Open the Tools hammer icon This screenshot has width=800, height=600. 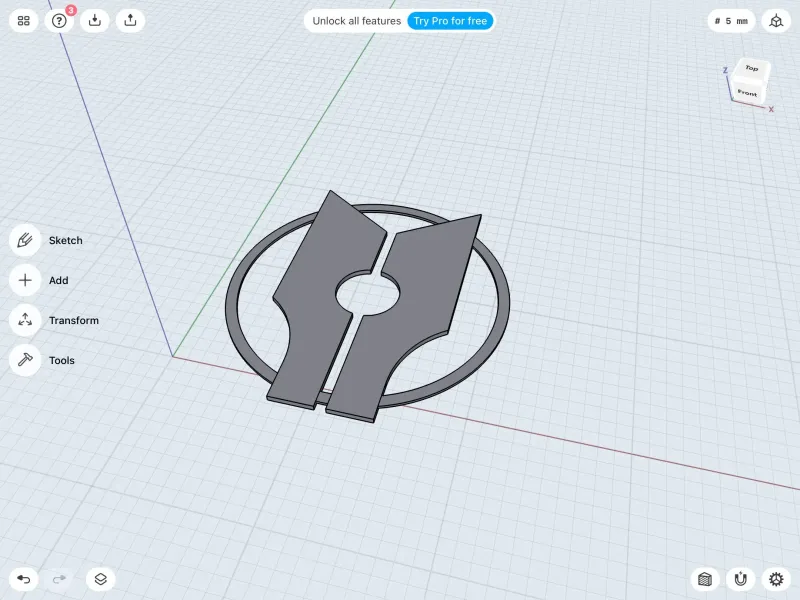pyautogui.click(x=25, y=360)
